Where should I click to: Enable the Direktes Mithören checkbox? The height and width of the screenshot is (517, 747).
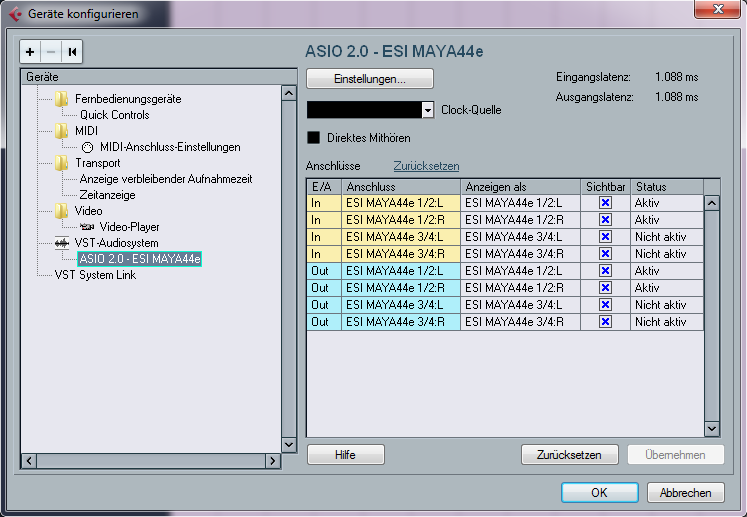pyautogui.click(x=313, y=138)
